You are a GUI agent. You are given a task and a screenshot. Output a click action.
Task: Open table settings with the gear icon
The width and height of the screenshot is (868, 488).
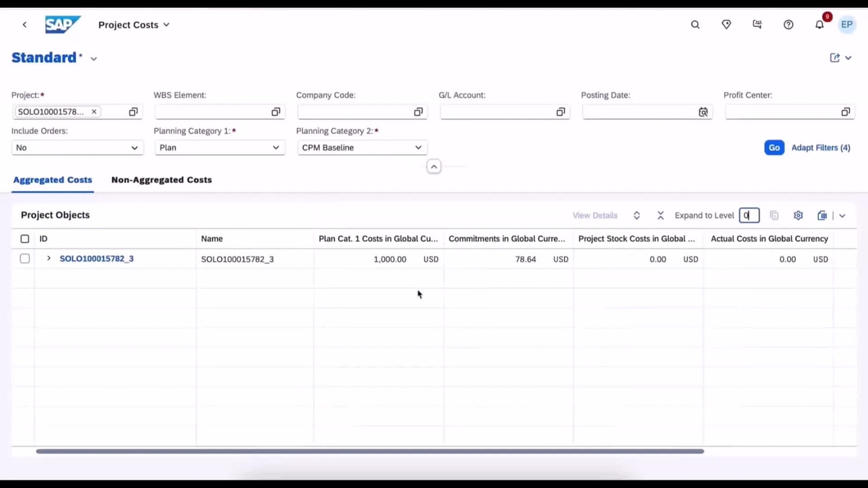tap(798, 215)
